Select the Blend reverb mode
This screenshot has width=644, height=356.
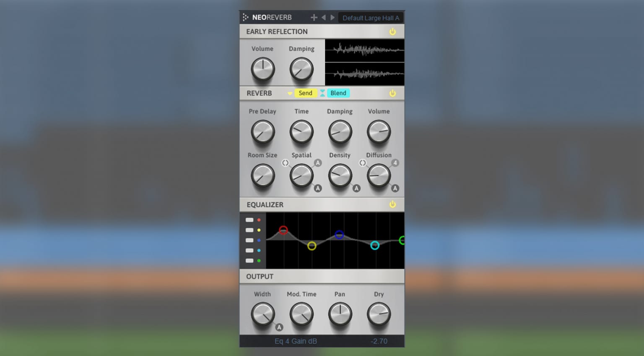(x=338, y=93)
